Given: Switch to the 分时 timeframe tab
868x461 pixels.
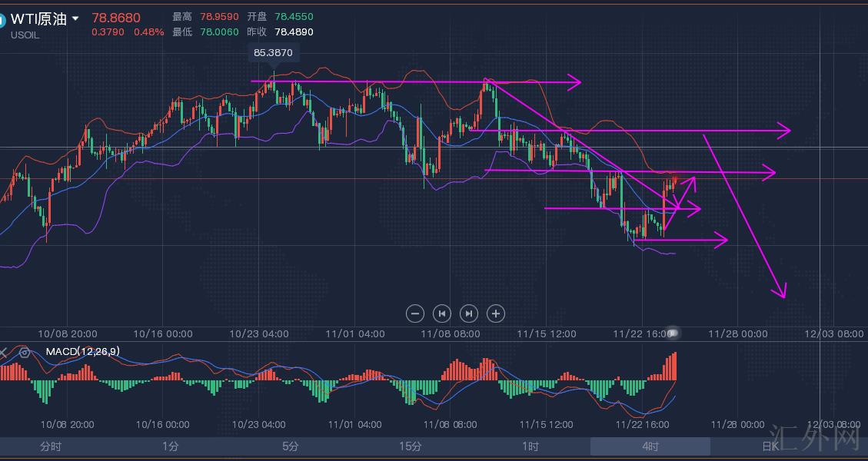Looking at the screenshot, I should [x=51, y=446].
